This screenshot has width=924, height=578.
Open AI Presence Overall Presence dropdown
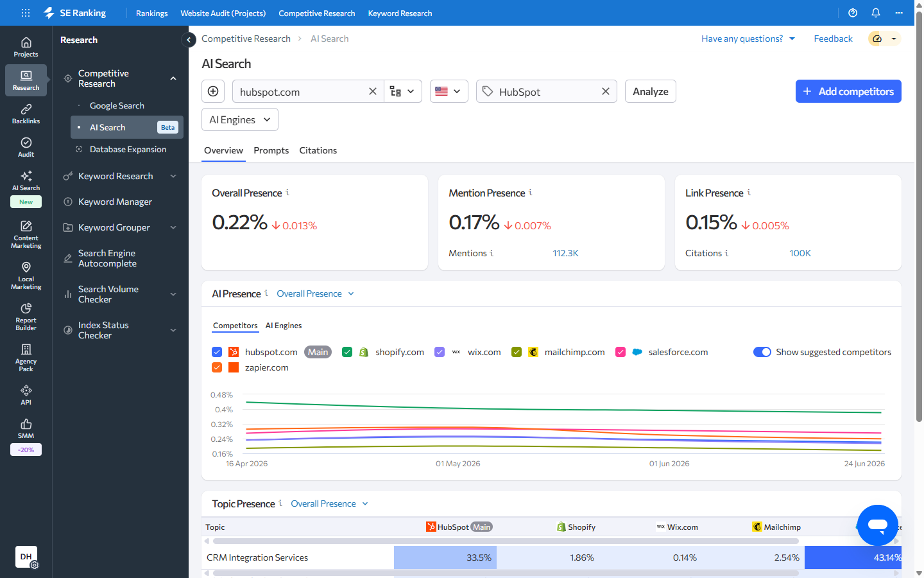[x=315, y=293]
